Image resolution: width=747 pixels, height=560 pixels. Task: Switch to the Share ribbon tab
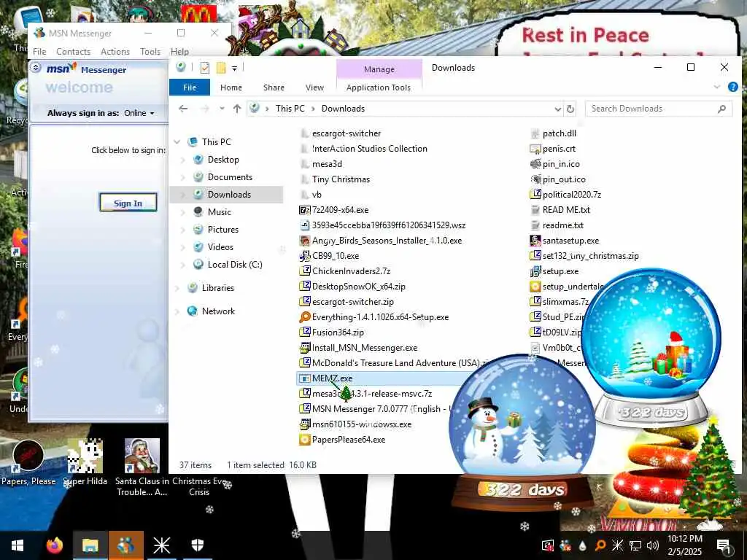point(274,87)
